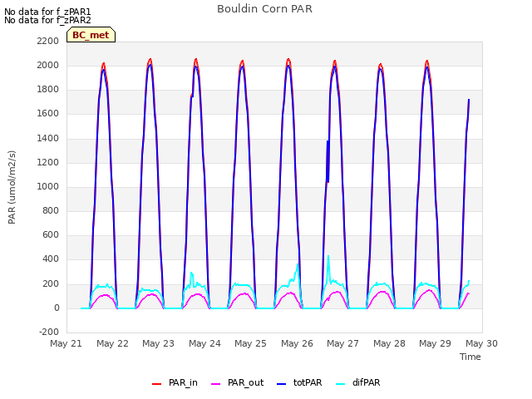The height and width of the screenshot is (399, 532).
Task: Click the 200 y-axis tick label
Action: click(51, 283)
